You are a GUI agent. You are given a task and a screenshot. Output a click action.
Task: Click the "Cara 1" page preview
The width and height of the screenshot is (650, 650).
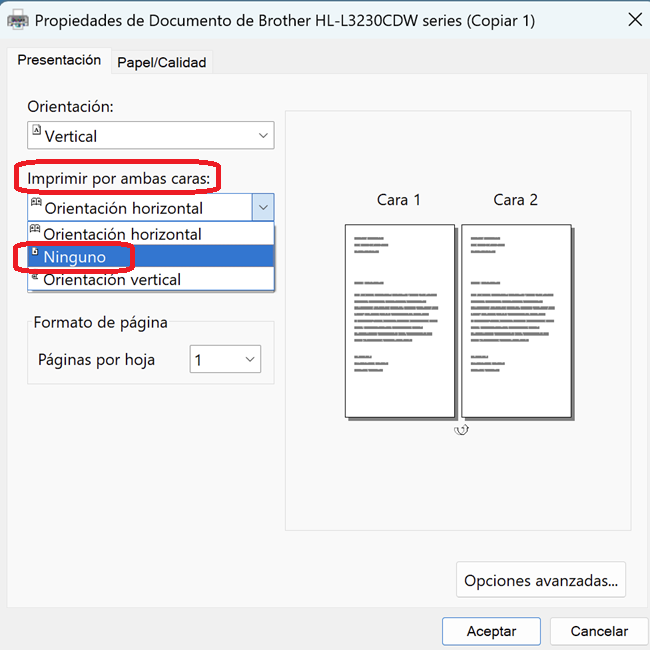(x=399, y=320)
